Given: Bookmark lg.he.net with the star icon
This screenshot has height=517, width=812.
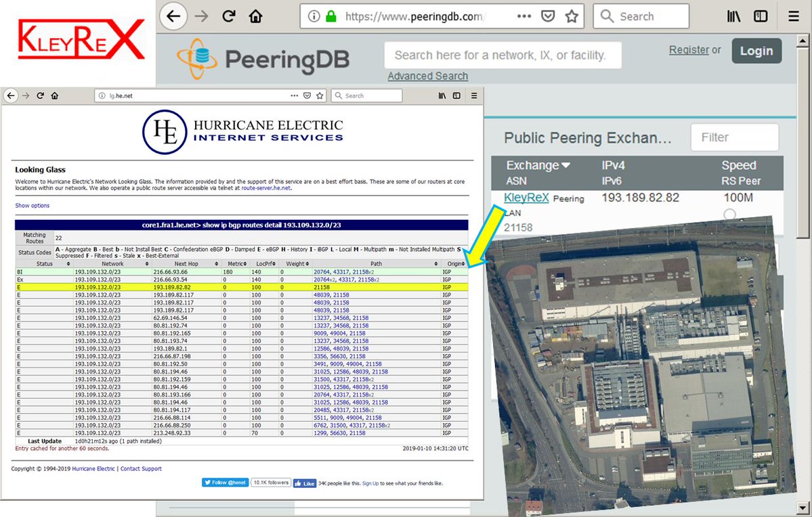Looking at the screenshot, I should pyautogui.click(x=320, y=95).
